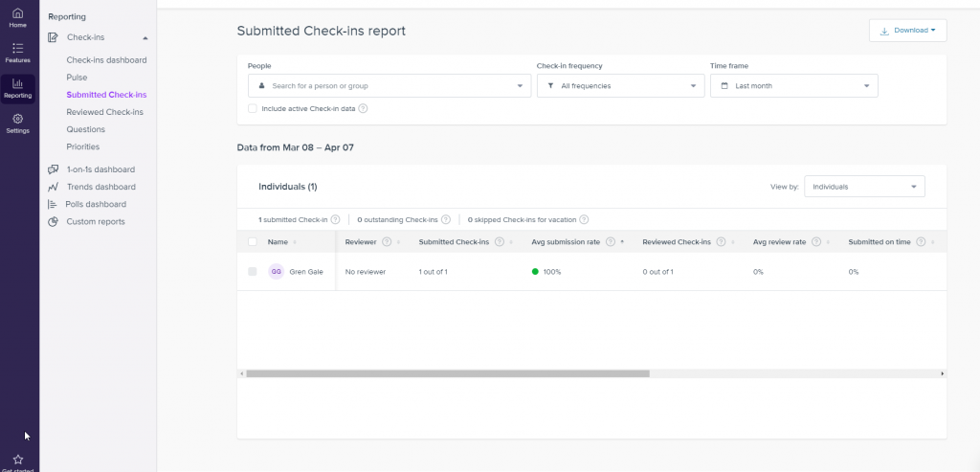Click help icon next to outstanding Check-ins
Screen dimensions: 980x472
[446, 219]
